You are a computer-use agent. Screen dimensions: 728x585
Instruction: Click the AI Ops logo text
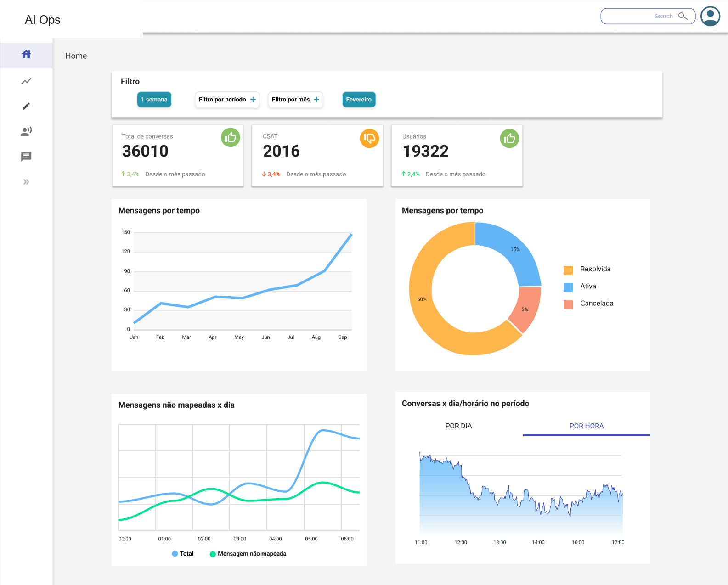click(x=43, y=20)
